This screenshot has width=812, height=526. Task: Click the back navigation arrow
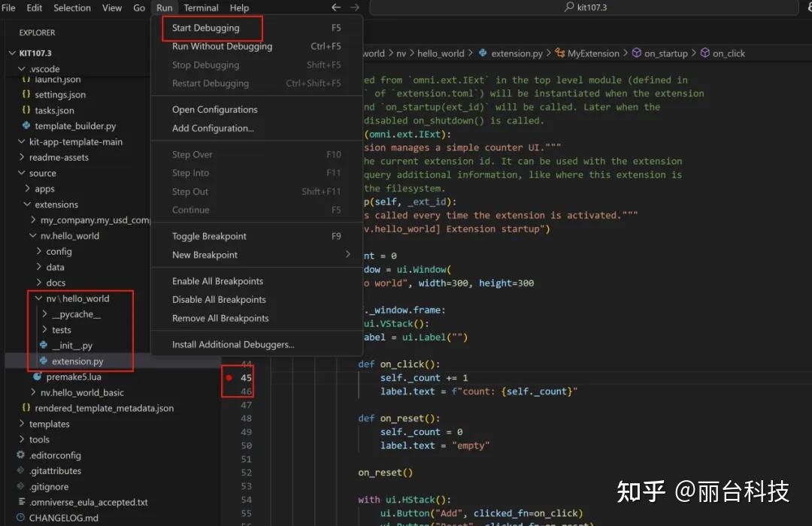[336, 8]
